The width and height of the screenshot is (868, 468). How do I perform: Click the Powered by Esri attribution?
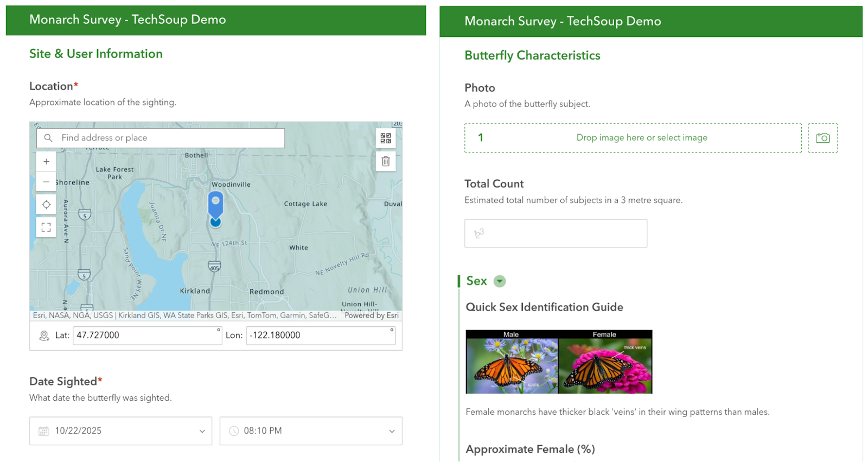click(x=372, y=315)
